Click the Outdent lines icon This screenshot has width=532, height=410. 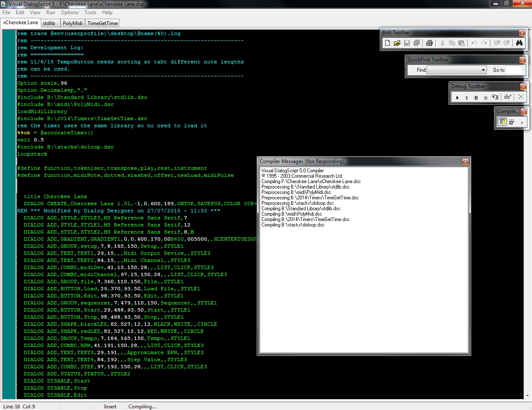(x=507, y=43)
